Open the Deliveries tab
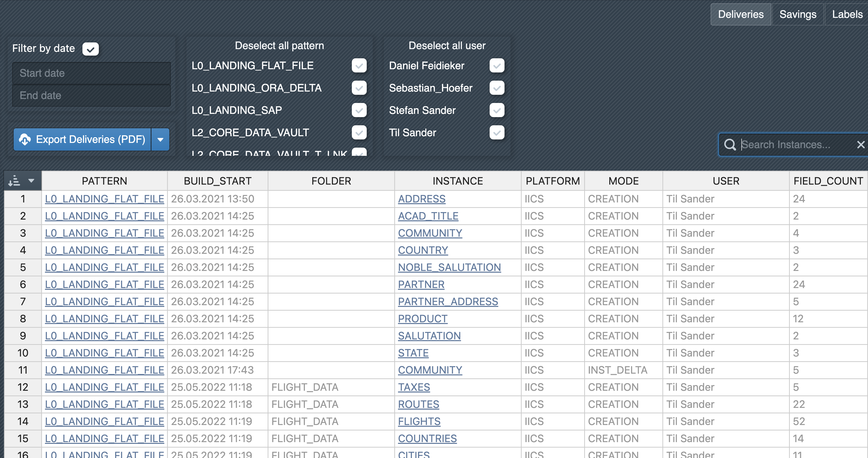The width and height of the screenshot is (868, 458). [x=741, y=14]
